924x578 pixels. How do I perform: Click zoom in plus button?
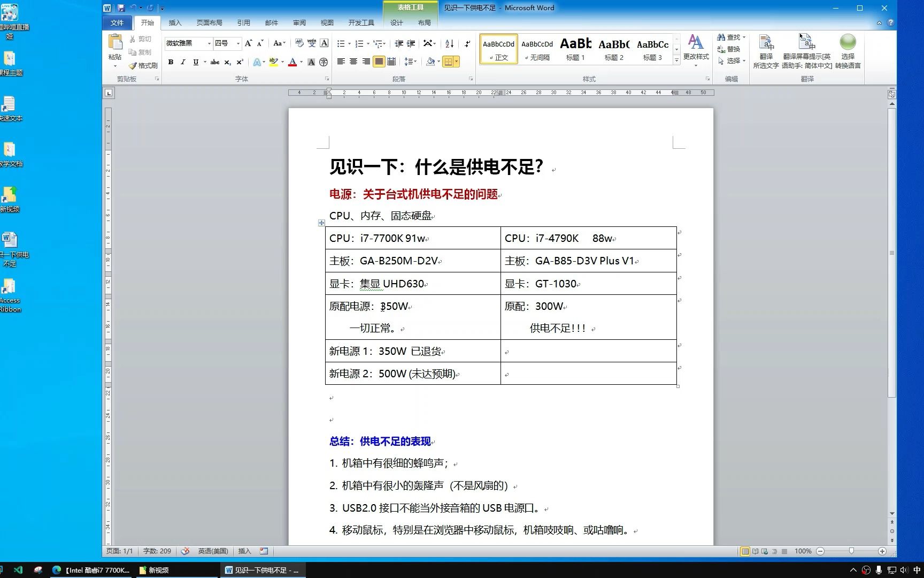(882, 551)
